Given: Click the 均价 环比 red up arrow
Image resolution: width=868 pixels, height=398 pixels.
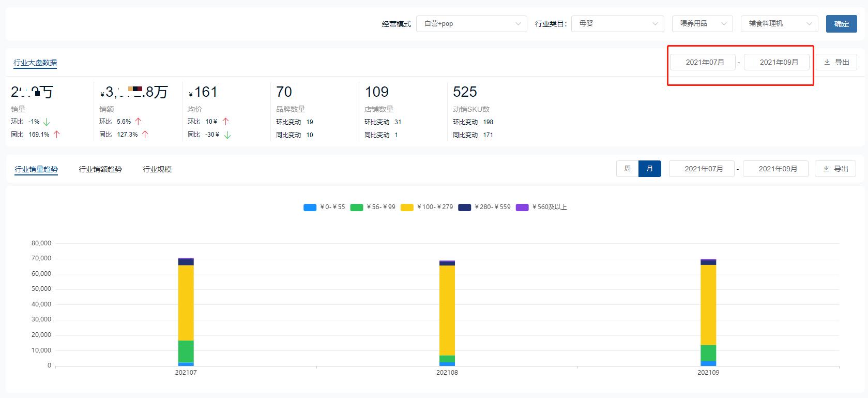Looking at the screenshot, I should click(x=225, y=122).
